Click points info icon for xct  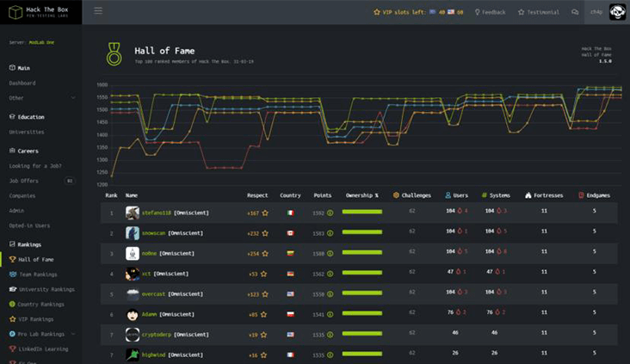tap(330, 274)
